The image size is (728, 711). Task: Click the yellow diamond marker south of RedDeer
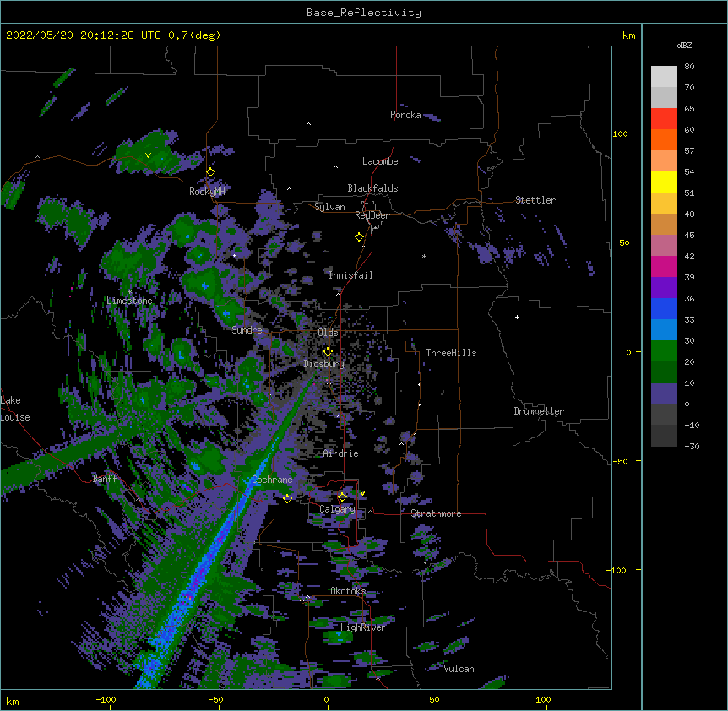coord(359,237)
